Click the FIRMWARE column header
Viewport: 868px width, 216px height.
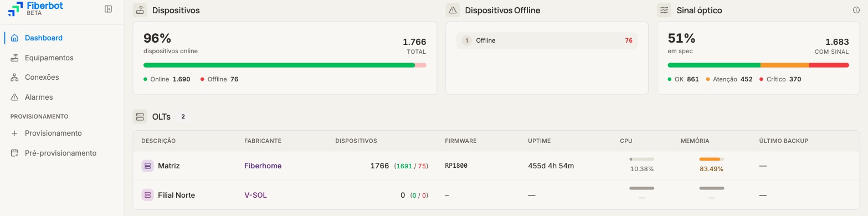pos(461,141)
